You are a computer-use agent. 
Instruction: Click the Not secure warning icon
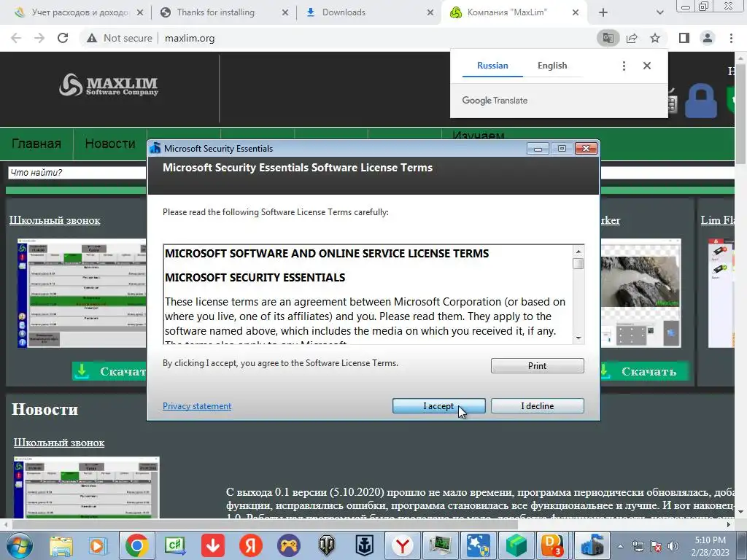[x=92, y=38]
